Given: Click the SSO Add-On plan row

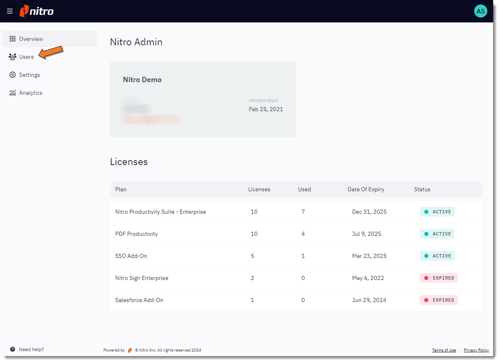Looking at the screenshot, I should point(296,256).
